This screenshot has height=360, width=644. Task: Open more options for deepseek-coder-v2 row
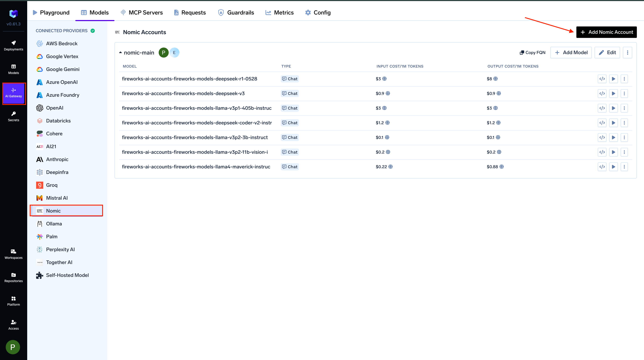[624, 123]
